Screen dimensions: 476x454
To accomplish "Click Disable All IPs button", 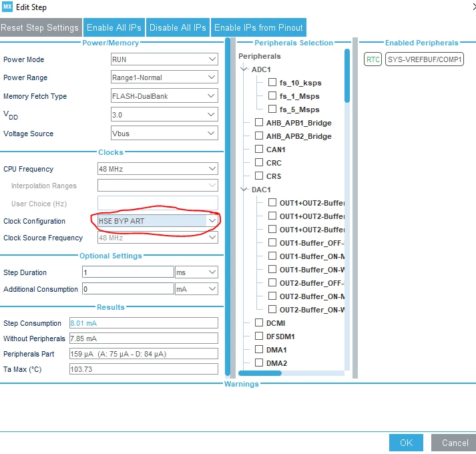I will [x=178, y=27].
